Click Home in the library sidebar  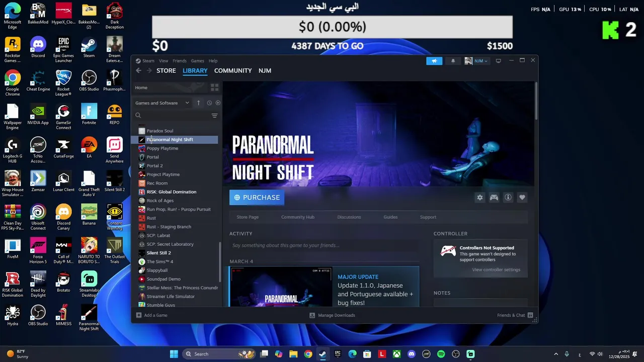coord(141,87)
